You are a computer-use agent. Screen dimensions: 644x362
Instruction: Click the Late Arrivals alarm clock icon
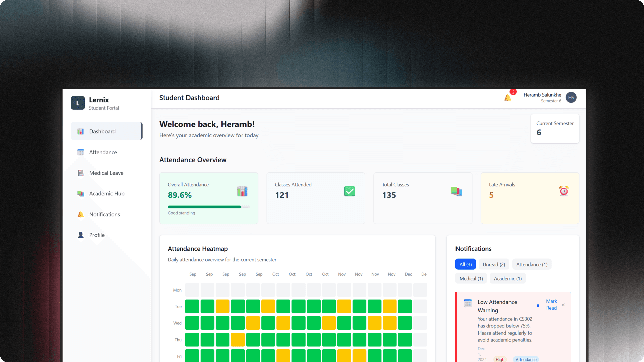tap(564, 191)
